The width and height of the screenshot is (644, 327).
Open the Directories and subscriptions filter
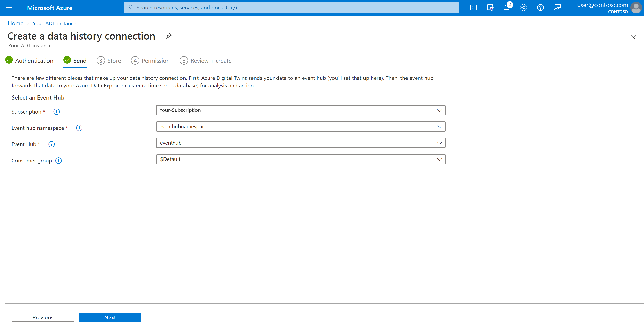(490, 8)
